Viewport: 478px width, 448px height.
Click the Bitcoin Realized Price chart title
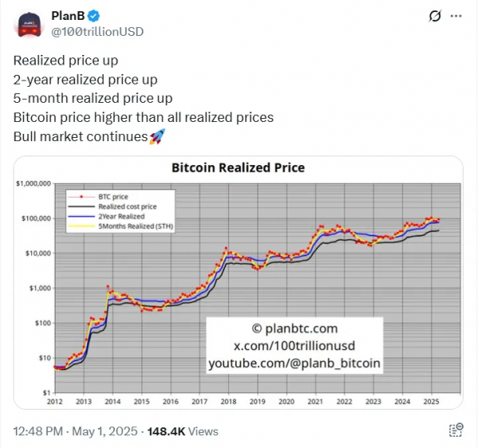(238, 167)
